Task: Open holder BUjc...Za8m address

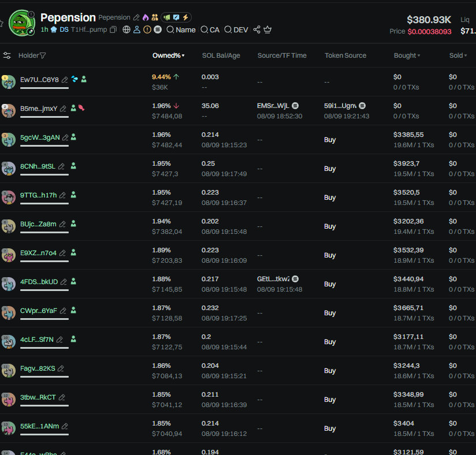Action: coord(38,224)
